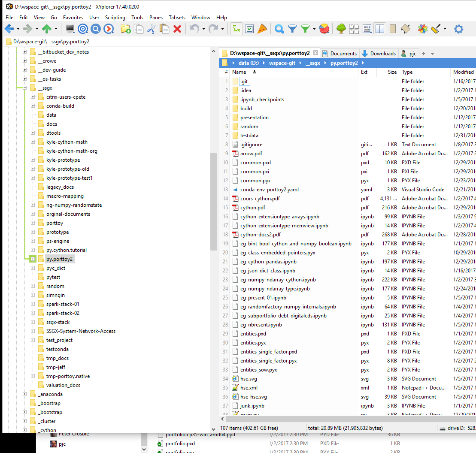Switch to the Downloads tab
The width and height of the screenshot is (476, 453).
pos(383,53)
